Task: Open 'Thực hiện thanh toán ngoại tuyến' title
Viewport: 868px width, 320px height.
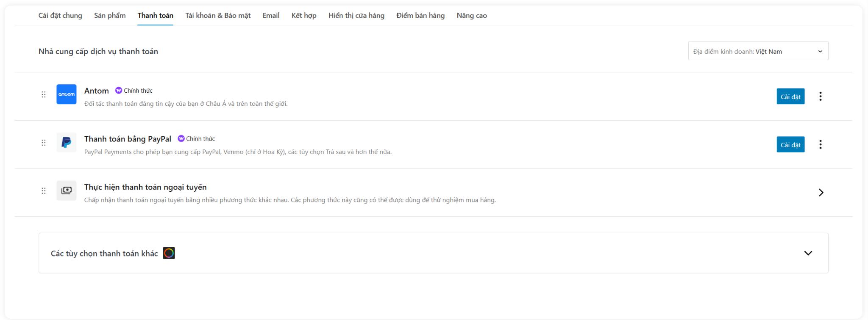Action: (x=145, y=187)
